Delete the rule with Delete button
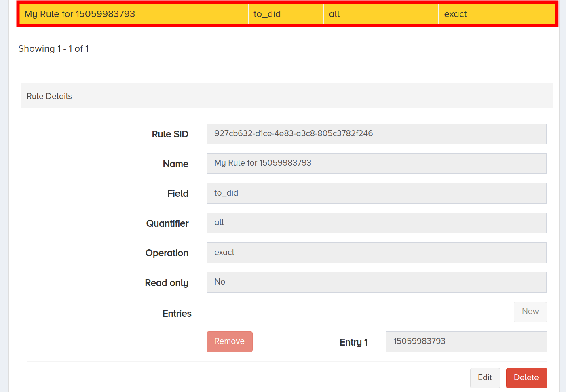 click(x=526, y=378)
